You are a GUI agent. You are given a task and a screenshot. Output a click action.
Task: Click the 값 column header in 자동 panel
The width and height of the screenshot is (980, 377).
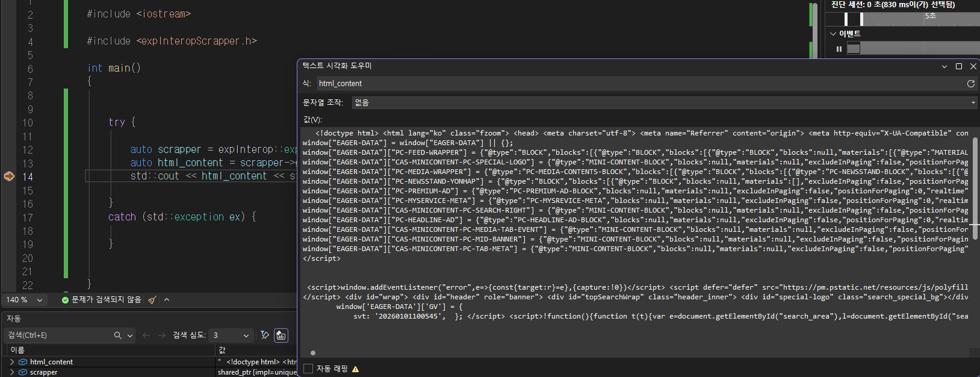coord(256,350)
